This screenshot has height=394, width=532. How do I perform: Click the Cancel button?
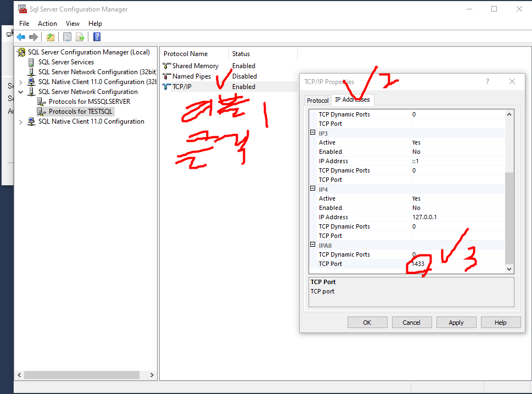pos(412,323)
